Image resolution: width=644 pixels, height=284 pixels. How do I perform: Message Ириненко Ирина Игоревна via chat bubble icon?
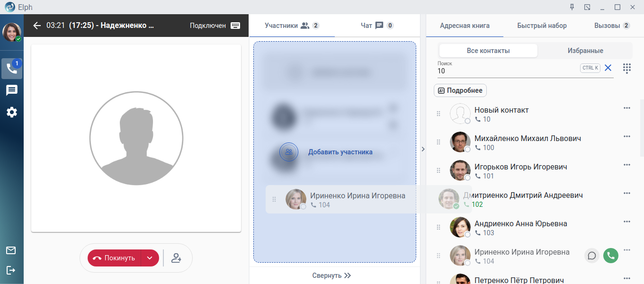[x=592, y=256]
